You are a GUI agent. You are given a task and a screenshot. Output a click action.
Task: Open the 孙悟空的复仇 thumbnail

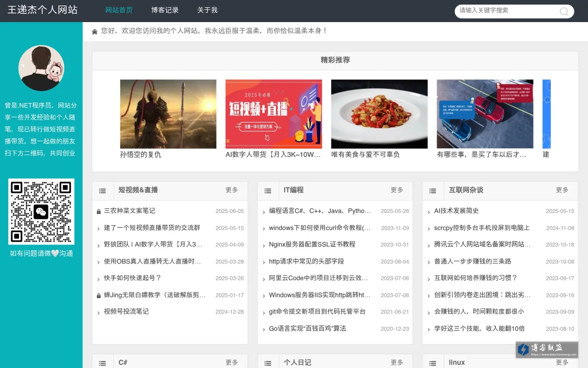[168, 114]
